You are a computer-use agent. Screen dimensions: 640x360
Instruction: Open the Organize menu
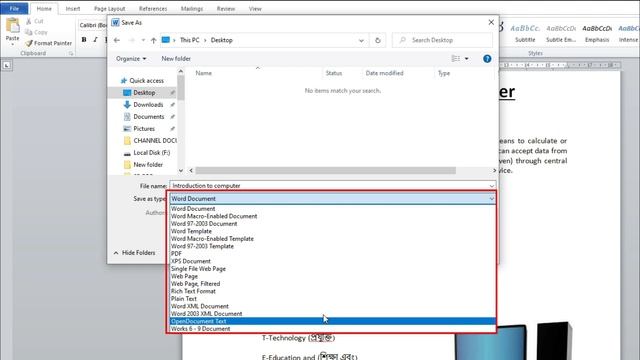click(x=131, y=58)
